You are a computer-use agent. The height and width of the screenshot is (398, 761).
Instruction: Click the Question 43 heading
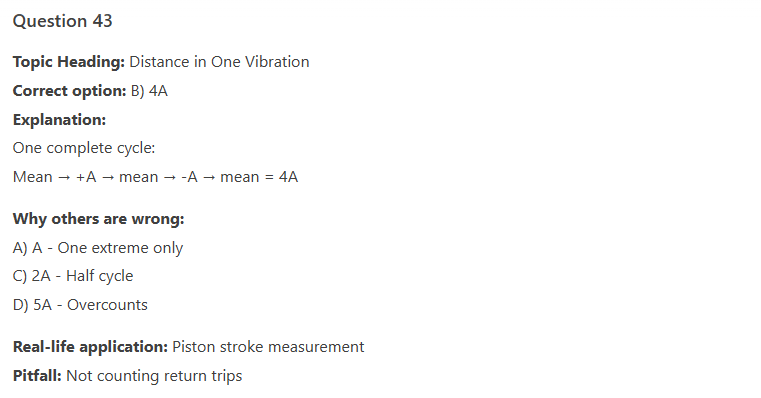click(x=62, y=21)
